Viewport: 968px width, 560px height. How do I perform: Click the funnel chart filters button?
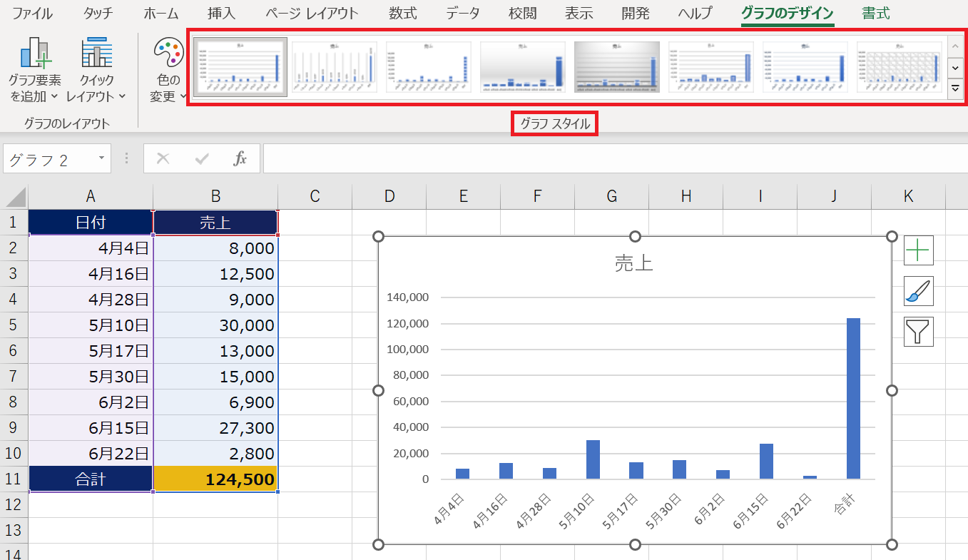[918, 332]
